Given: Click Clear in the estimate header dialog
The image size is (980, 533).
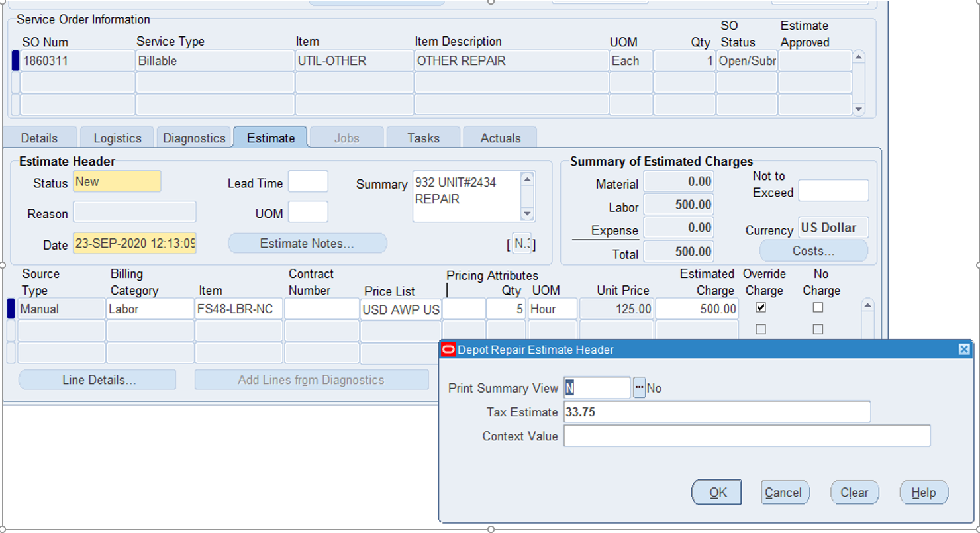Looking at the screenshot, I should [854, 492].
